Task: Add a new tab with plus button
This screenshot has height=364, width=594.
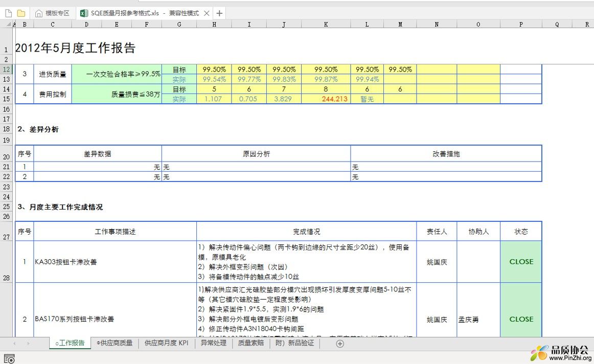Action: (x=219, y=13)
